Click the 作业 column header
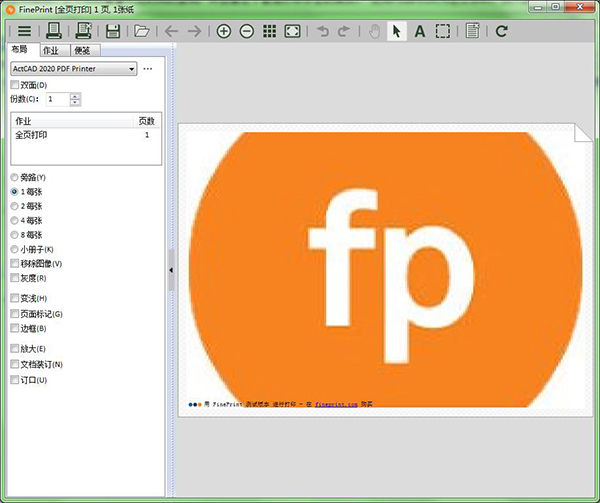600x503 pixels. [x=72, y=121]
